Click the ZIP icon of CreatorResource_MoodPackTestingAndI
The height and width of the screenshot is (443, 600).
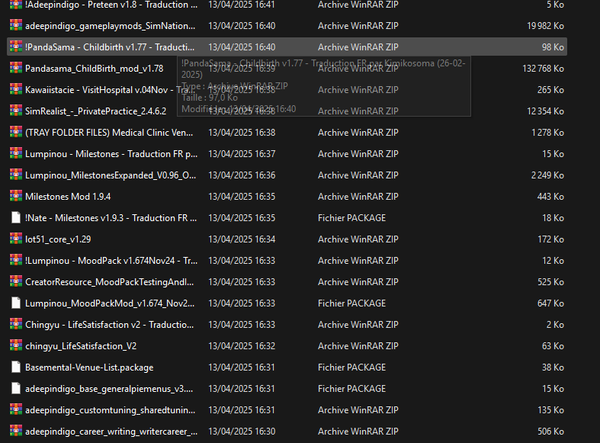[x=16, y=282]
